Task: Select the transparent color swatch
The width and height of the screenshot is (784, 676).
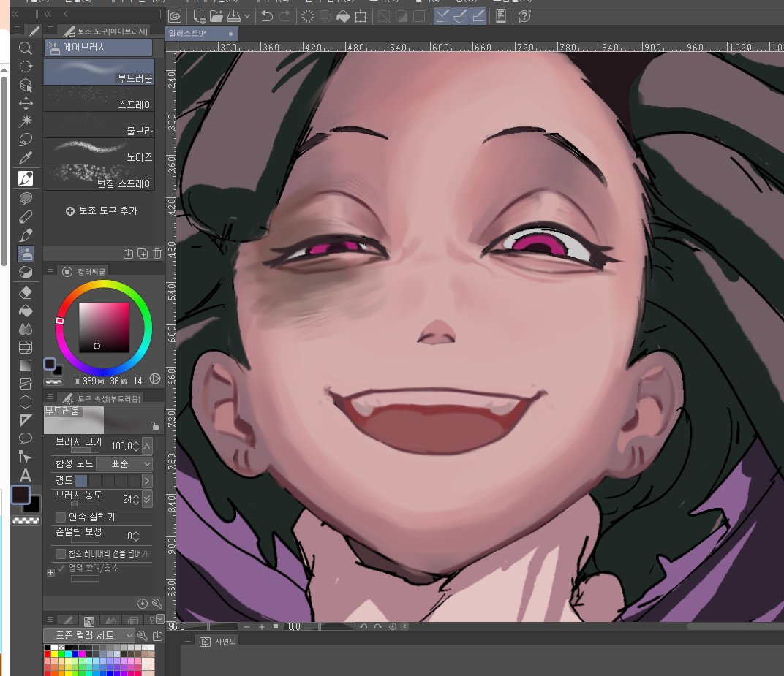Action: (26, 520)
